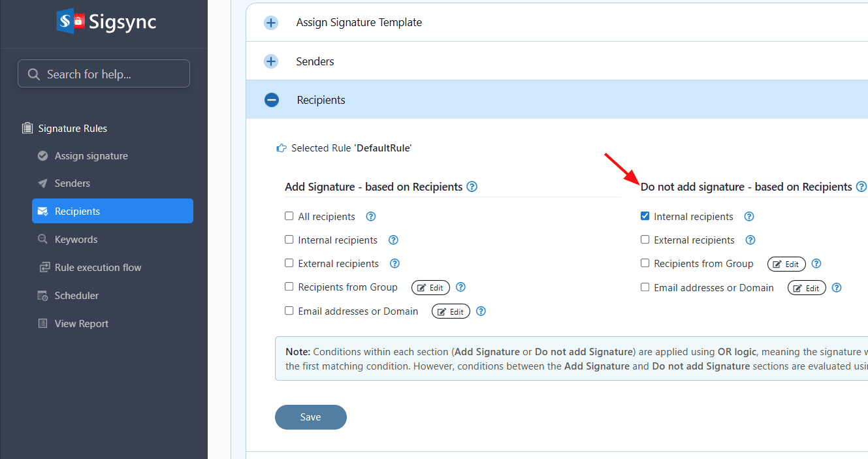The image size is (868, 459).
Task: Uncheck Internal recipients under Do not add signature
Action: pyautogui.click(x=645, y=216)
